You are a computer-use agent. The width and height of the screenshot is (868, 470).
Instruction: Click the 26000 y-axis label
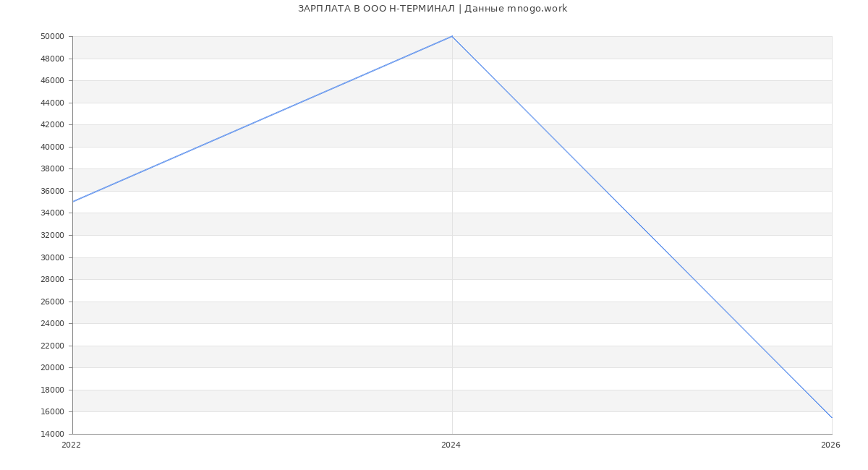tap(53, 302)
